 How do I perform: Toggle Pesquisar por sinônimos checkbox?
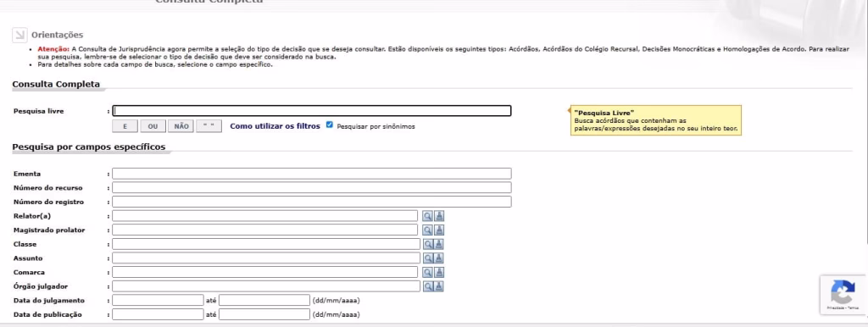click(330, 125)
